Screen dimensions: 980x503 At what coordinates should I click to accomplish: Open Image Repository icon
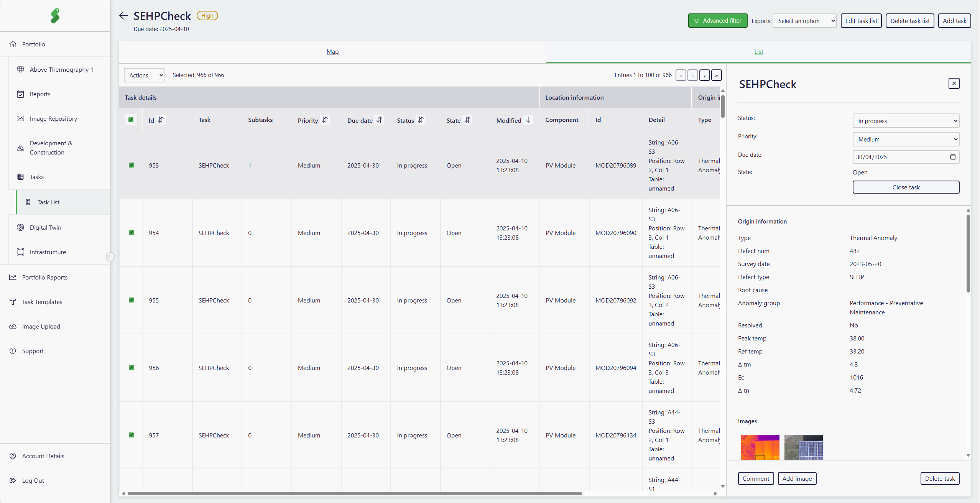[x=20, y=118]
